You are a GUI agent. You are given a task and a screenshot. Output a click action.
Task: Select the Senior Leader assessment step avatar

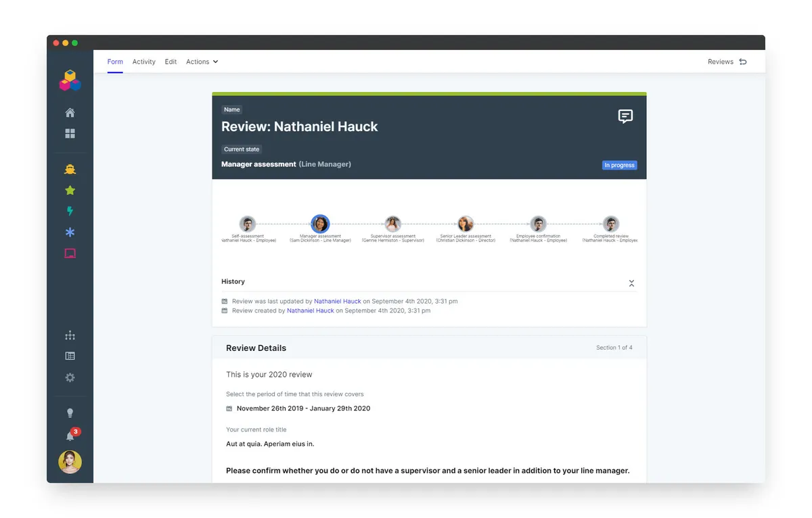466,224
